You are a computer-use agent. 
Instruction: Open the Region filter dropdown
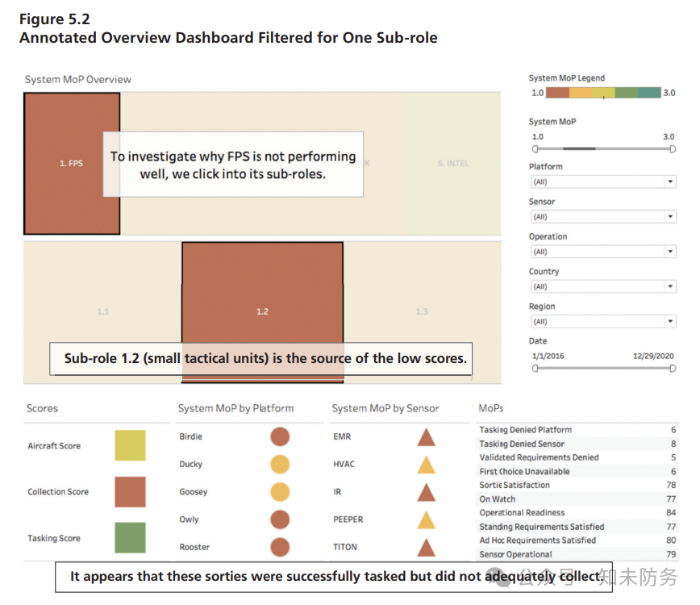click(603, 322)
